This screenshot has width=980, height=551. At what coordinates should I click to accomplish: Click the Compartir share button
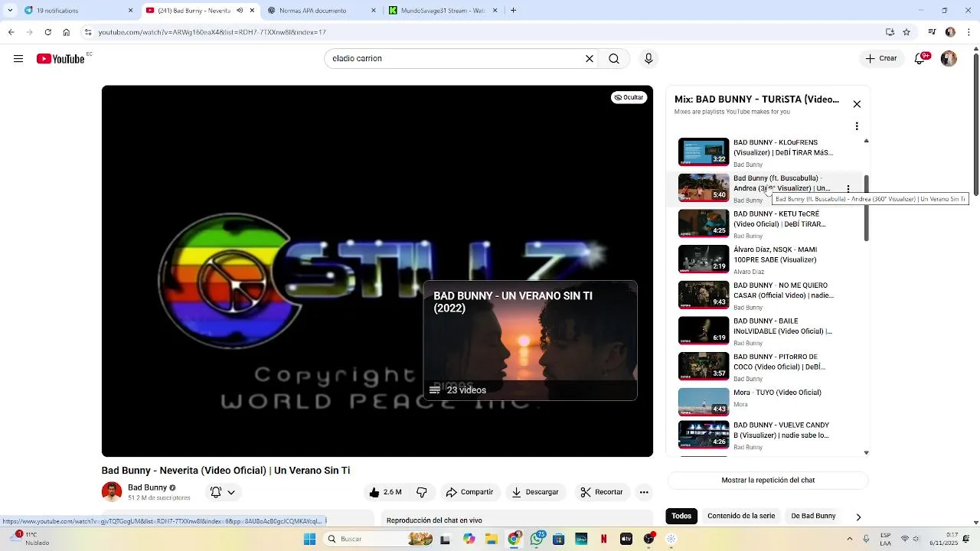pos(469,492)
